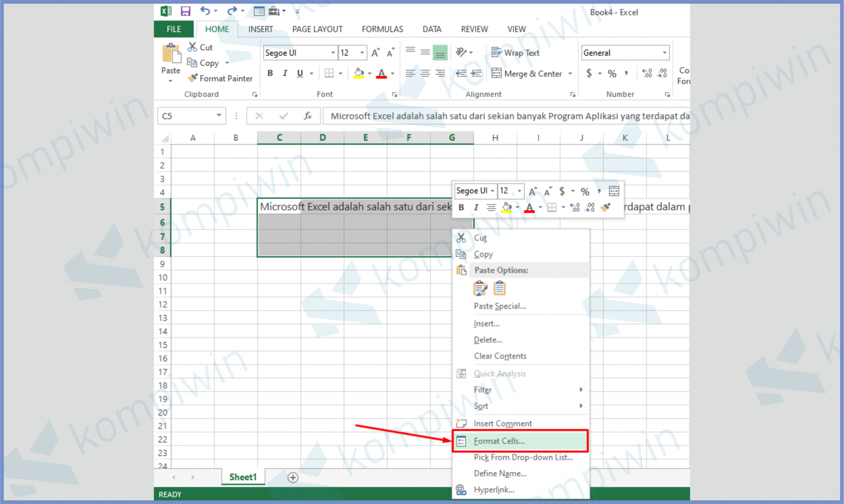
Task: Click the Increase Decimal icon in Number group
Action: [647, 73]
